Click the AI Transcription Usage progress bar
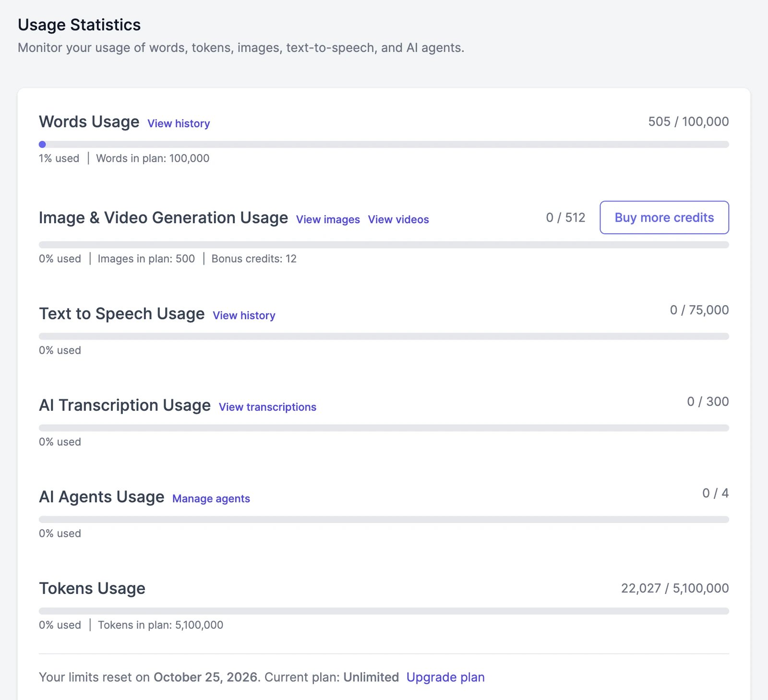Image resolution: width=768 pixels, height=700 pixels. pyautogui.click(x=384, y=428)
